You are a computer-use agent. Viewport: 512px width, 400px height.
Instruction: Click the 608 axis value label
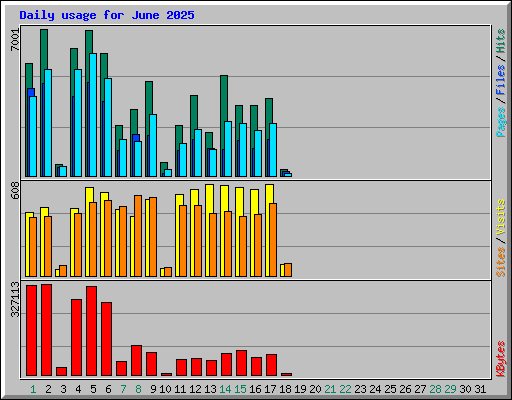(x=15, y=190)
